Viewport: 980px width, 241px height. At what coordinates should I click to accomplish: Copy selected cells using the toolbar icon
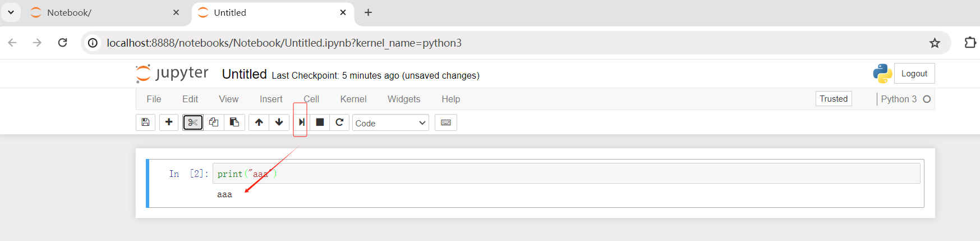click(214, 122)
